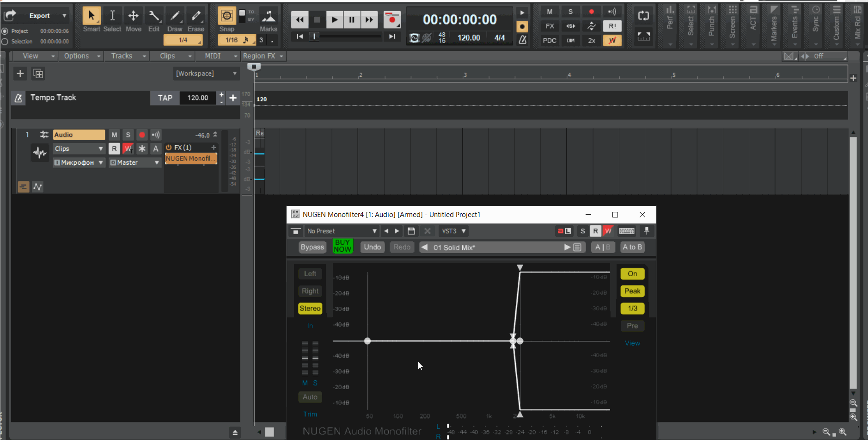Open the Микрофон input dropdown
This screenshot has height=440, width=868.
[79, 162]
